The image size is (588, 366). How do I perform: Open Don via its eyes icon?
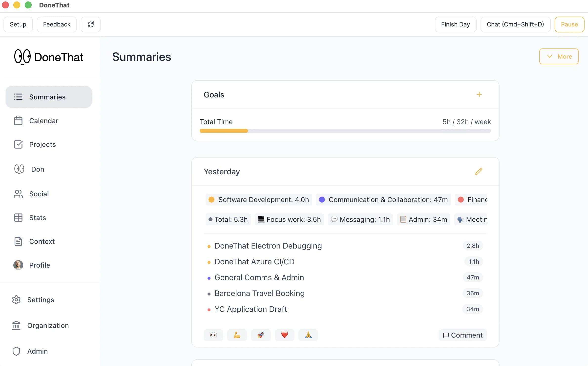[x=19, y=169]
